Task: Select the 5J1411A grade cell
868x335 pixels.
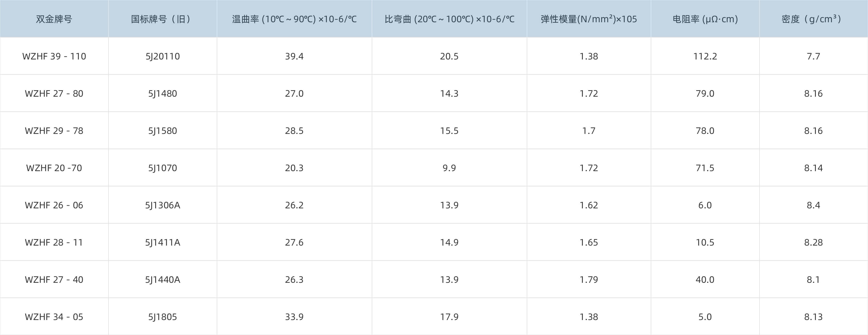Action: (x=162, y=242)
